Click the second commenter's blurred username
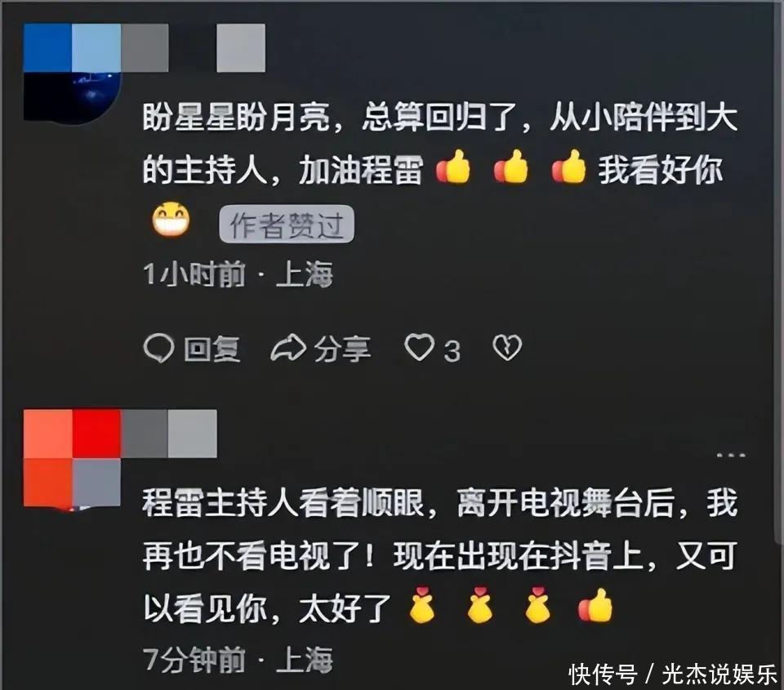The height and width of the screenshot is (690, 784). 169,434
